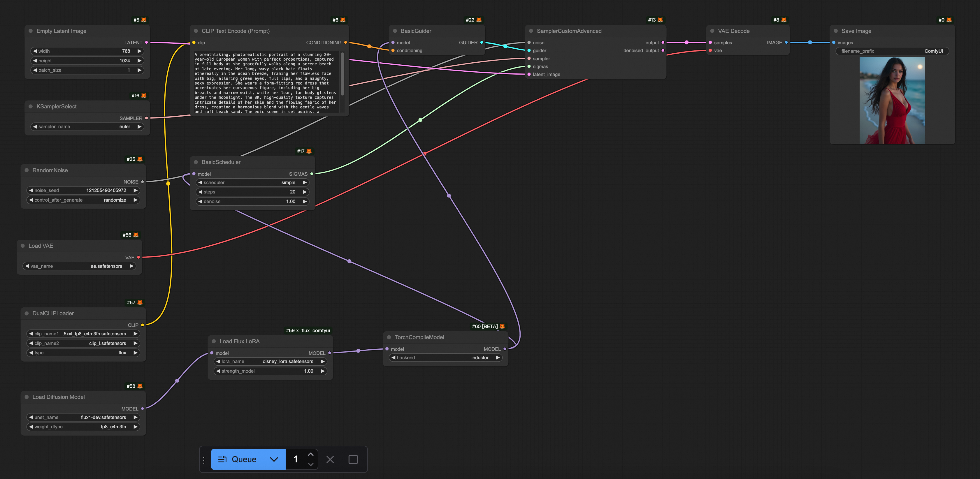The image size is (980, 479).
Task: Click right arrow to increase width value
Action: coord(139,51)
